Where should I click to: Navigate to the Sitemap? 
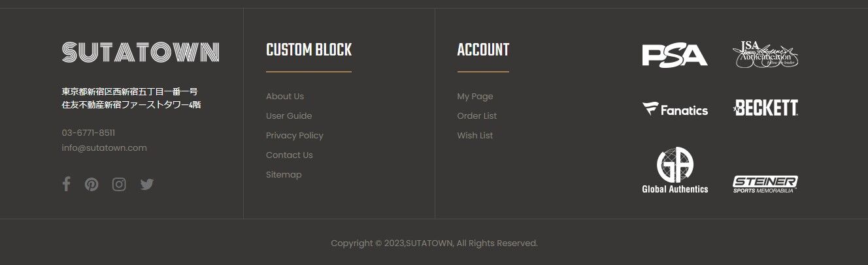[284, 175]
